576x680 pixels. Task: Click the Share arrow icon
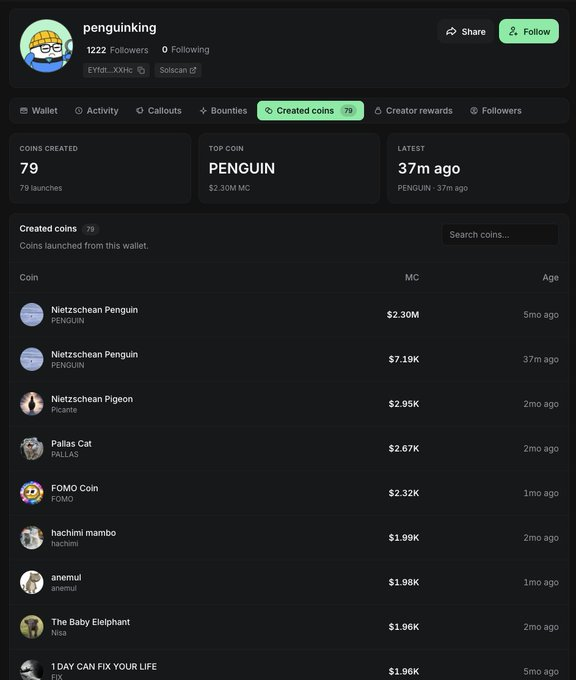pos(451,32)
